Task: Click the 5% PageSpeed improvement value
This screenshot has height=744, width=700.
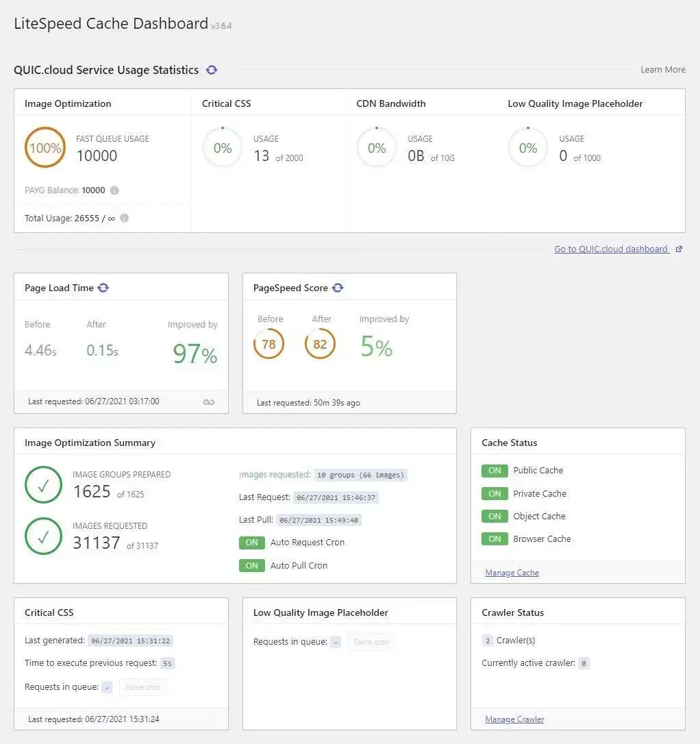Action: tap(377, 346)
